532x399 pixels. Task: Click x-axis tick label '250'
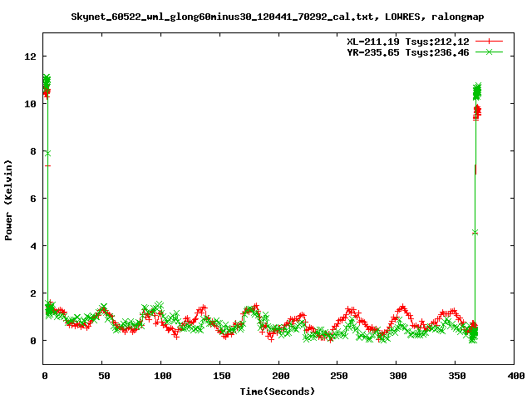(339, 376)
